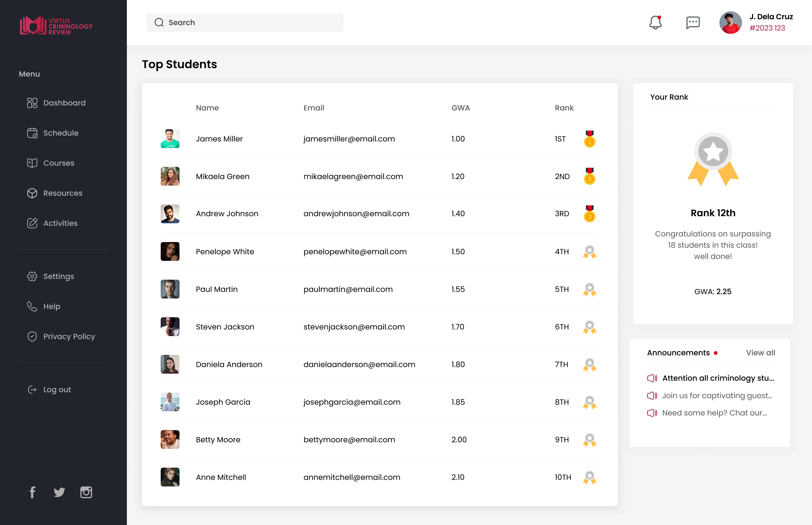Click the Instagram icon in sidebar
Viewport: 812px width, 525px height.
pos(86,492)
